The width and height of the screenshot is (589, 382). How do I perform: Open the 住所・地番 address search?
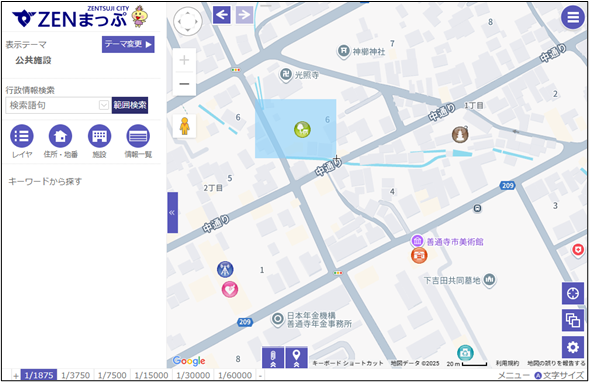pos(60,136)
